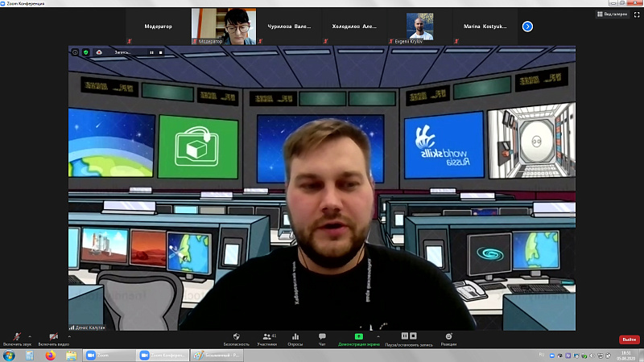Image resolution: width=644 pixels, height=362 pixels.
Task: Turn on camera with Включить видео
Action: (x=53, y=339)
